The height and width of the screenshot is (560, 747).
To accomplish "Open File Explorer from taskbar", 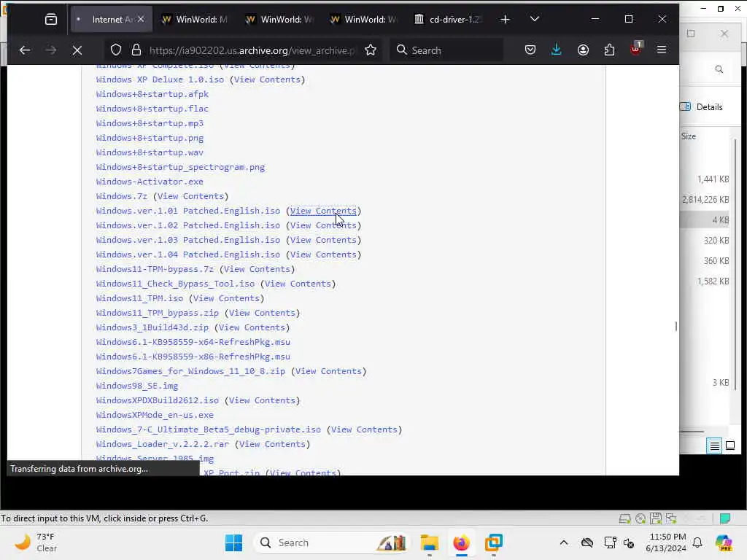I will [x=429, y=542].
